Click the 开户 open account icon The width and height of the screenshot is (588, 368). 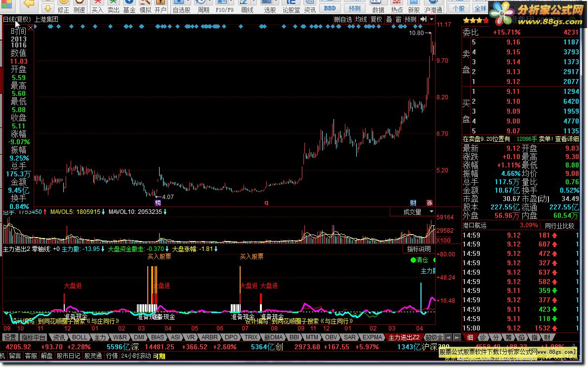[161, 6]
